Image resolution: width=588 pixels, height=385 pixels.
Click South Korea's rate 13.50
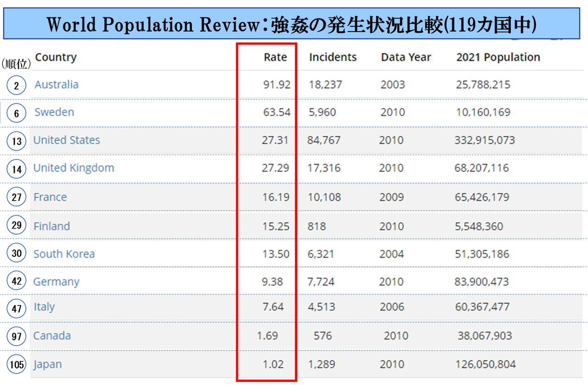[x=276, y=254]
